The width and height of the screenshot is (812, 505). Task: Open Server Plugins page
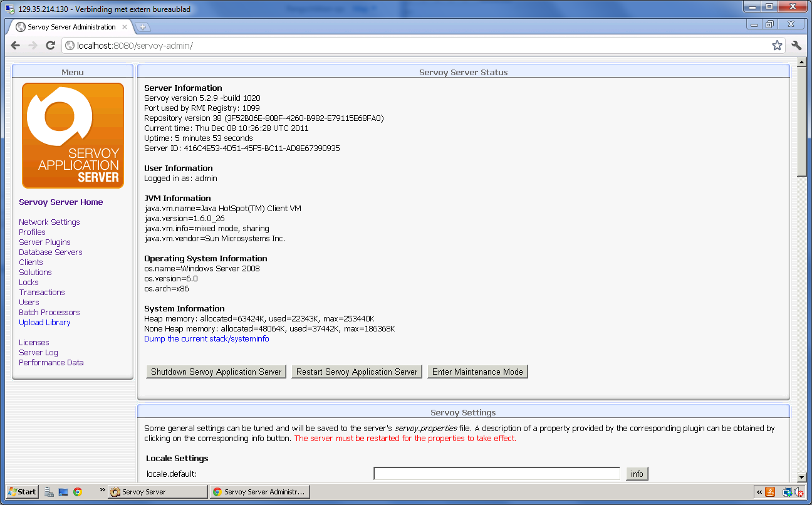coord(44,242)
